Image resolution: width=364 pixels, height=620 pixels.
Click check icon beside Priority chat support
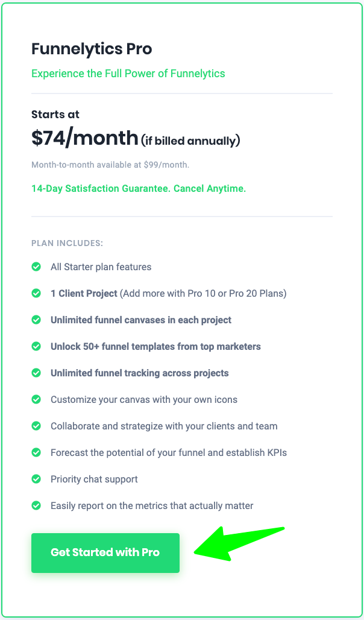coord(36,479)
